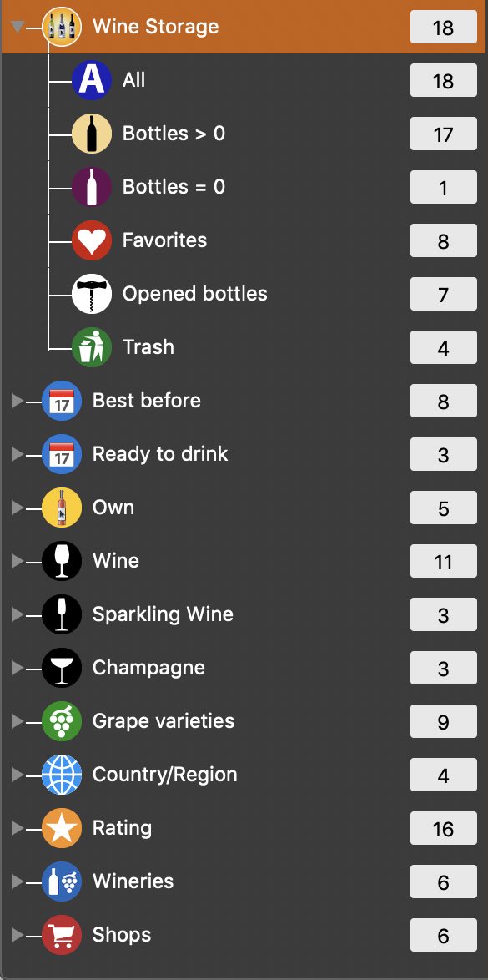Image resolution: width=488 pixels, height=980 pixels.
Task: Select the Ready to drink item
Action: [160, 454]
